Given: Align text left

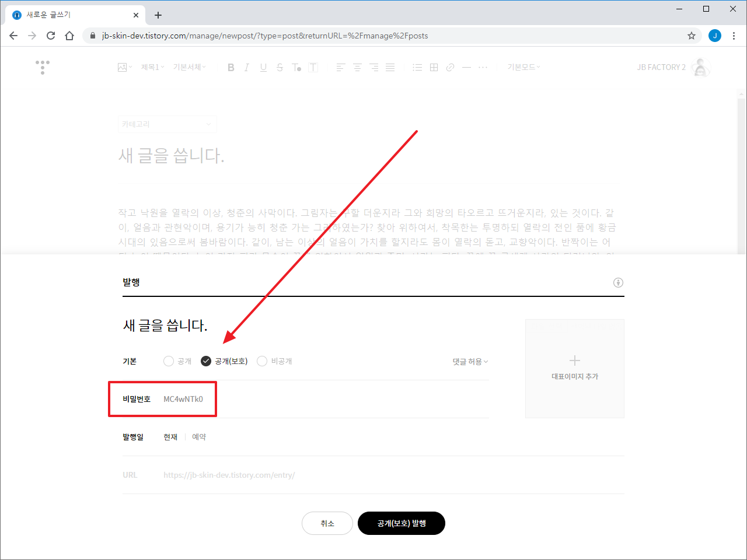Looking at the screenshot, I should pos(341,67).
